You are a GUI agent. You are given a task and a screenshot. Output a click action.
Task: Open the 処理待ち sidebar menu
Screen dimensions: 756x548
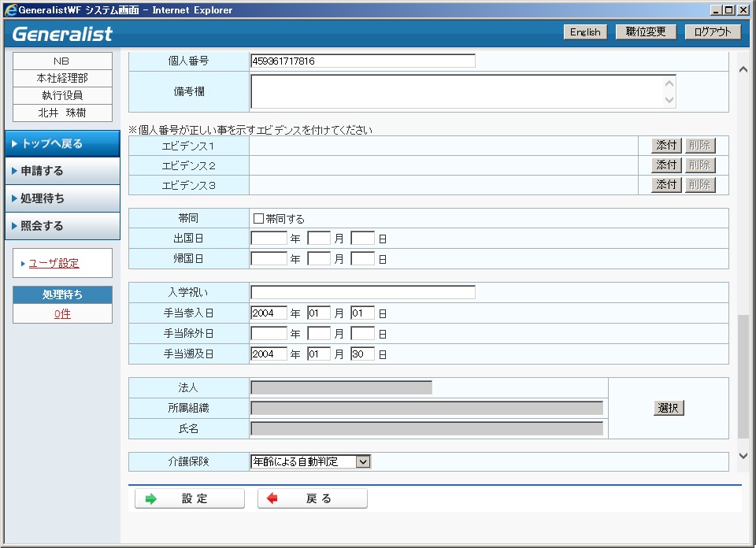pos(62,198)
